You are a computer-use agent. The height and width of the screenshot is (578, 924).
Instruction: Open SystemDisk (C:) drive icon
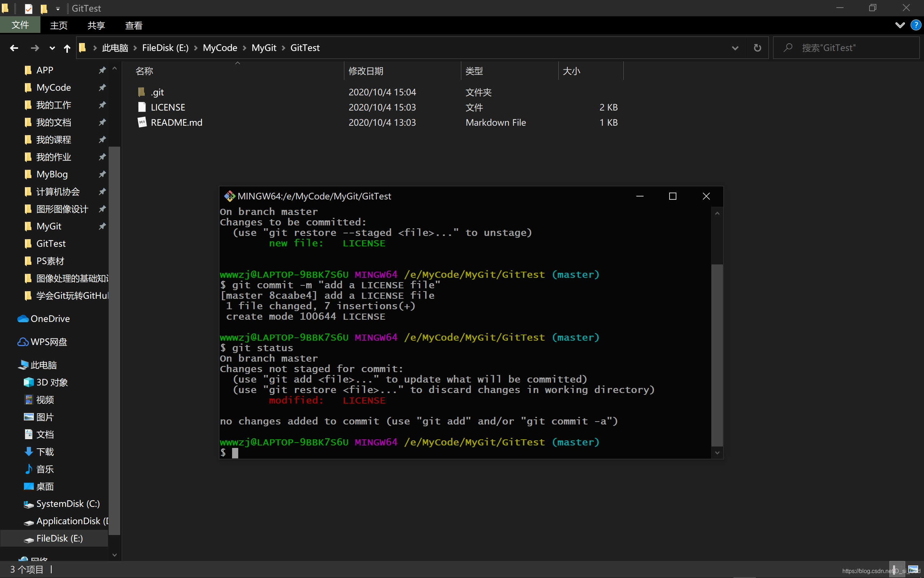29,505
